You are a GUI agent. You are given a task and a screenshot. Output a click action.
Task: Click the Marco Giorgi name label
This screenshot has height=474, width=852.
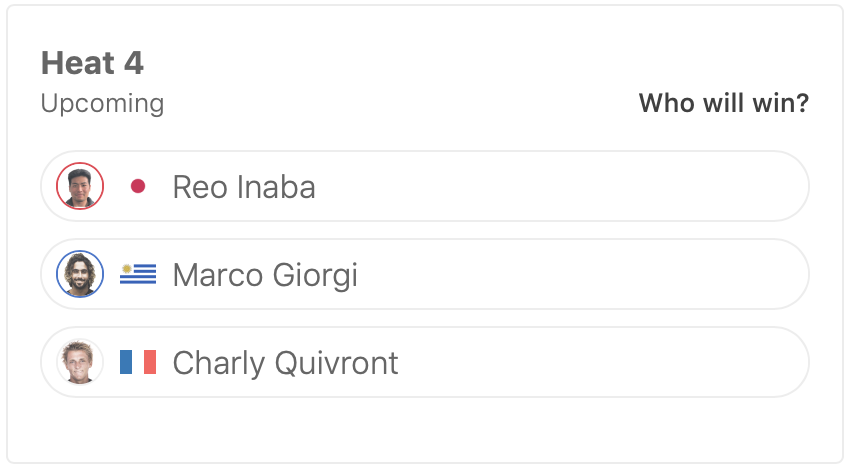265,275
